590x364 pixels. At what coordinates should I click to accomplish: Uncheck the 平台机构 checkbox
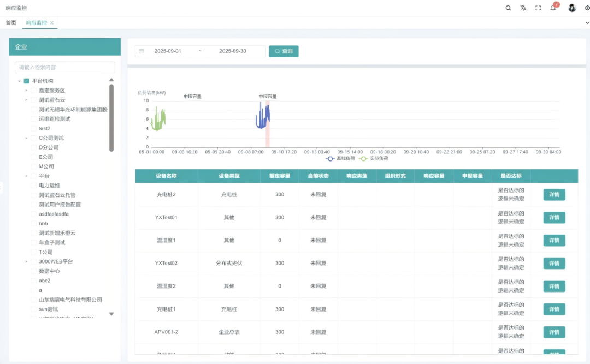pos(26,81)
